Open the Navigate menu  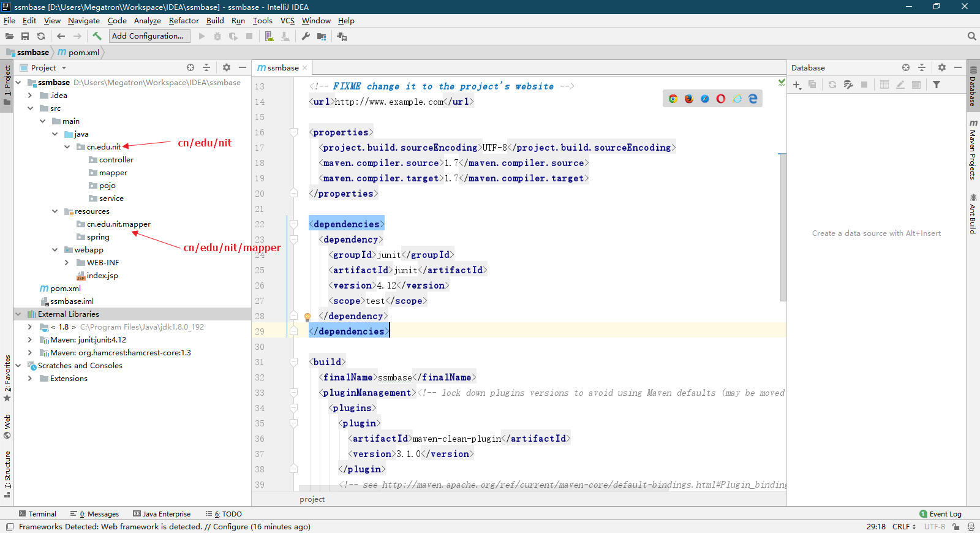point(84,20)
